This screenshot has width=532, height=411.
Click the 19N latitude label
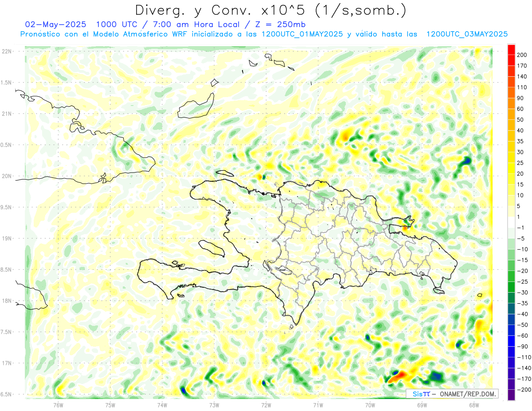point(7,239)
